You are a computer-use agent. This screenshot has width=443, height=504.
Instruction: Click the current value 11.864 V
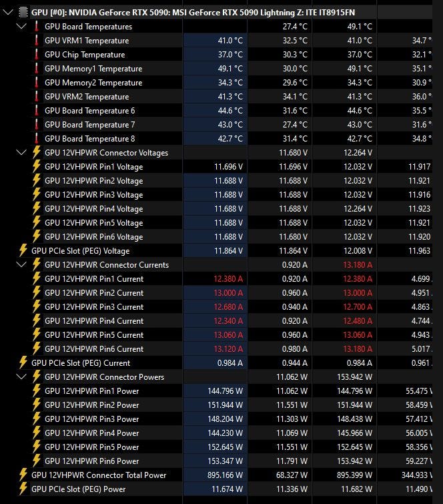228,251
